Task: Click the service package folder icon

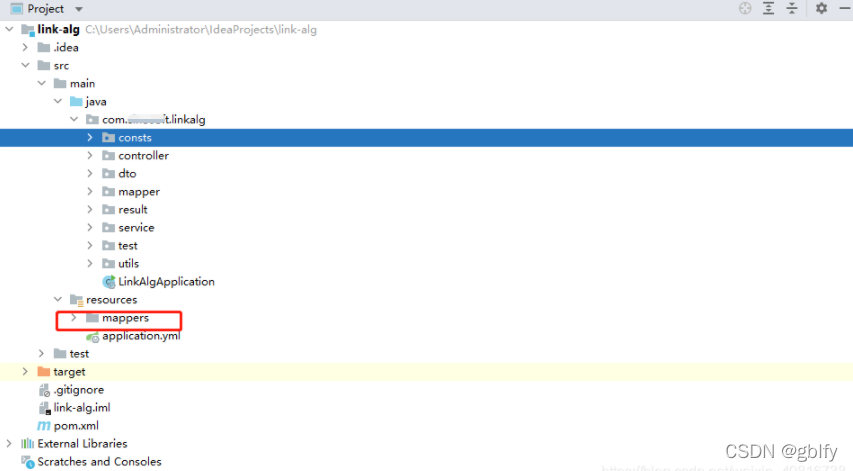Action: point(108,227)
